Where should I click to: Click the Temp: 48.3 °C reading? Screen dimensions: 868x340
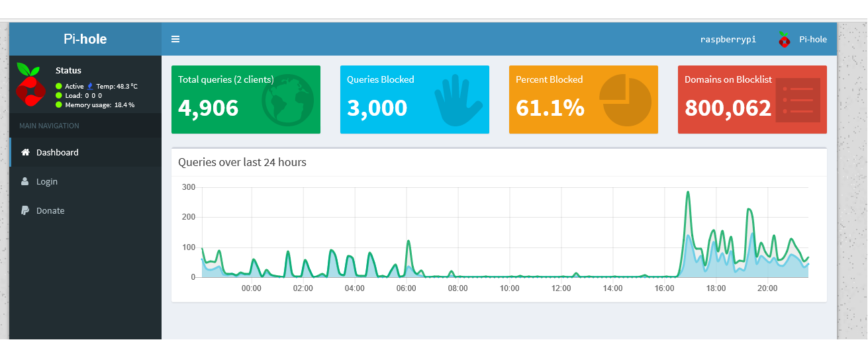[x=117, y=86]
